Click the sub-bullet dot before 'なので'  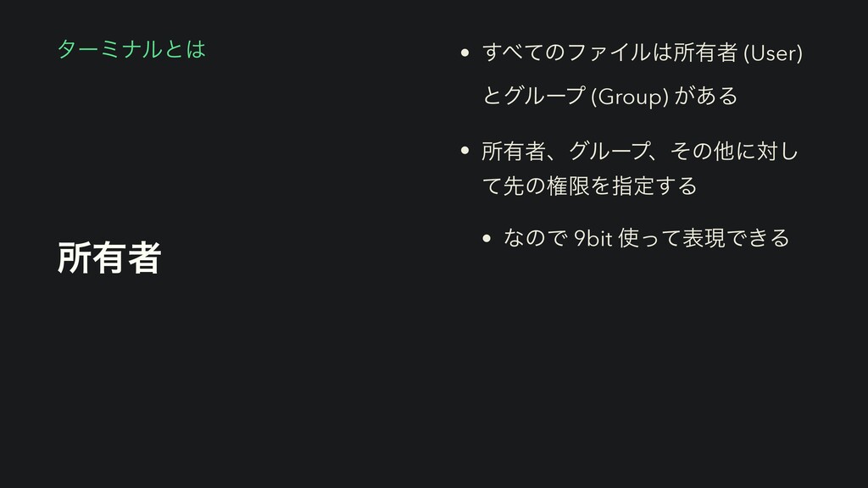[x=487, y=239]
